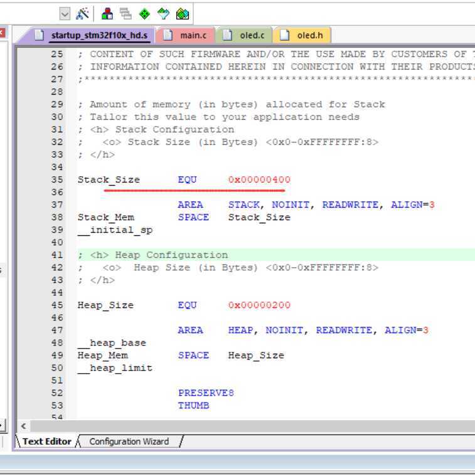Click the horizontal scrollbar left arrow
Viewport: 475px width, 476px height.
point(24,426)
